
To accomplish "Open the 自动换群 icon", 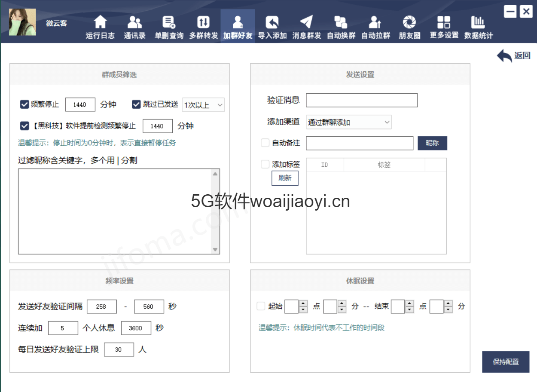I will (x=341, y=22).
